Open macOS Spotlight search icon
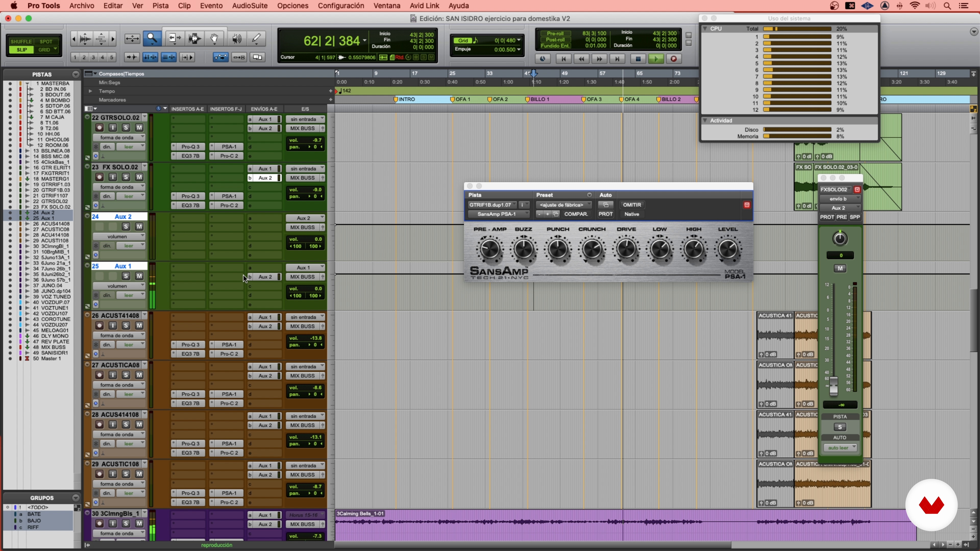The width and height of the screenshot is (980, 551). 947,6
